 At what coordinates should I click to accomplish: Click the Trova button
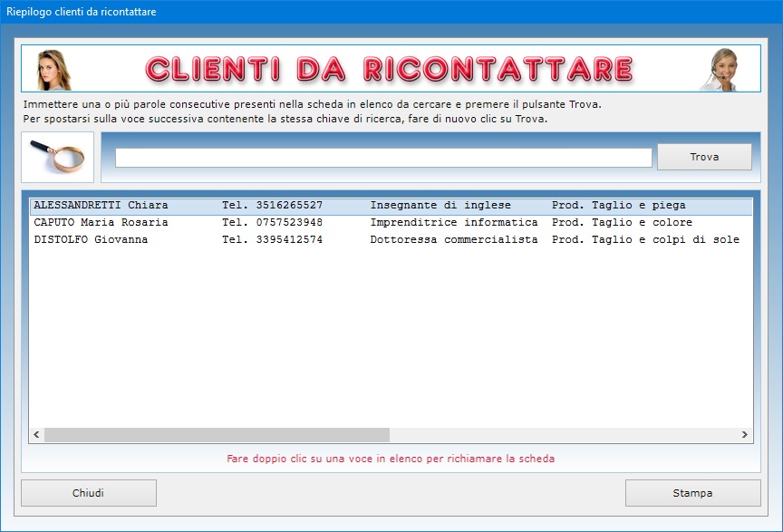point(704,157)
